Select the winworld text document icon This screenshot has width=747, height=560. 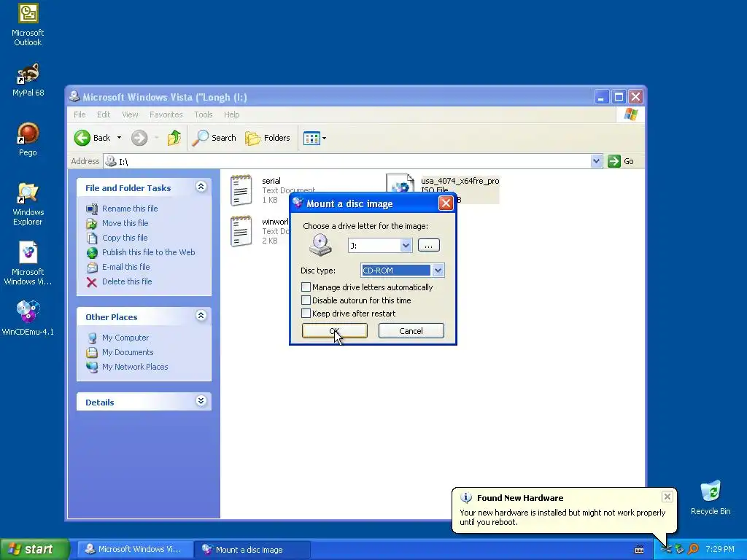tap(241, 231)
